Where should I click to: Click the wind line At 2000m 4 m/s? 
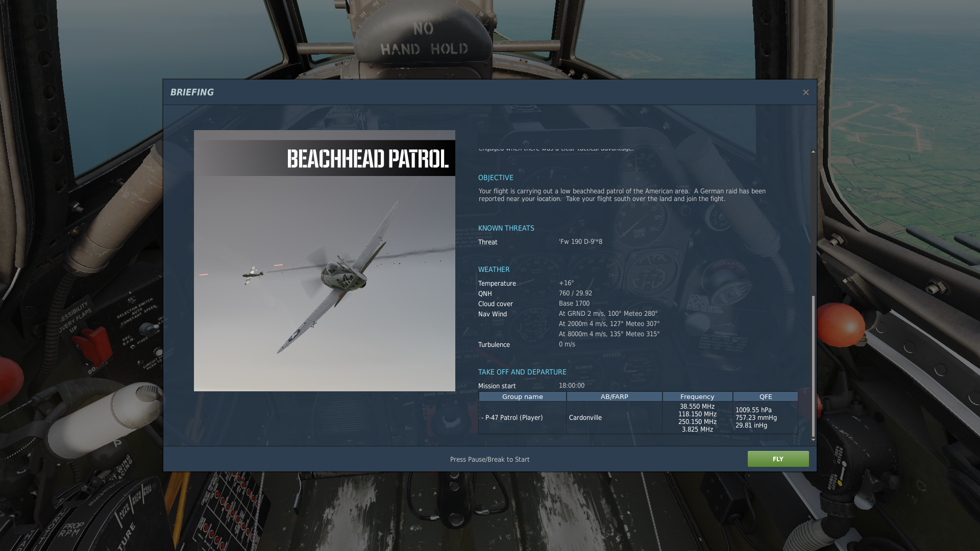pos(609,324)
